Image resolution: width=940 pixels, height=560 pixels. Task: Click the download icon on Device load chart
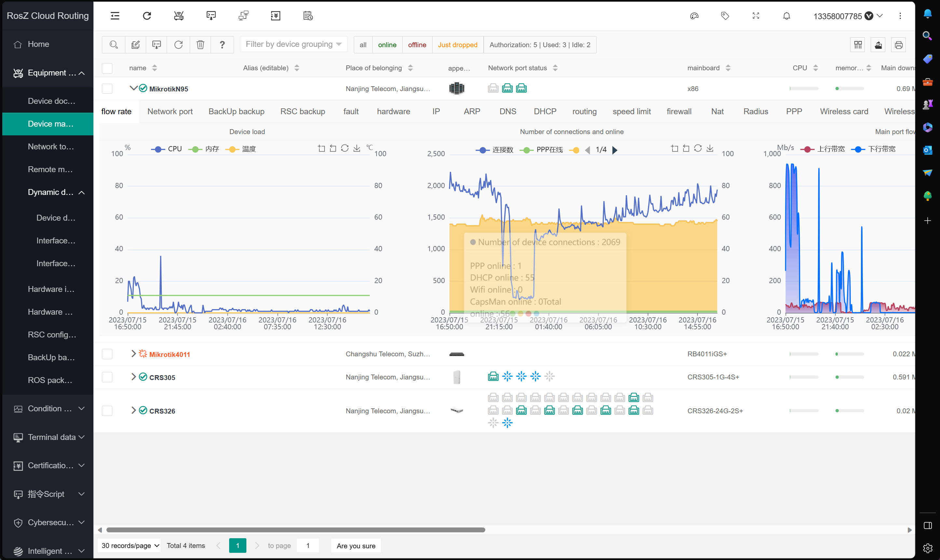(357, 148)
